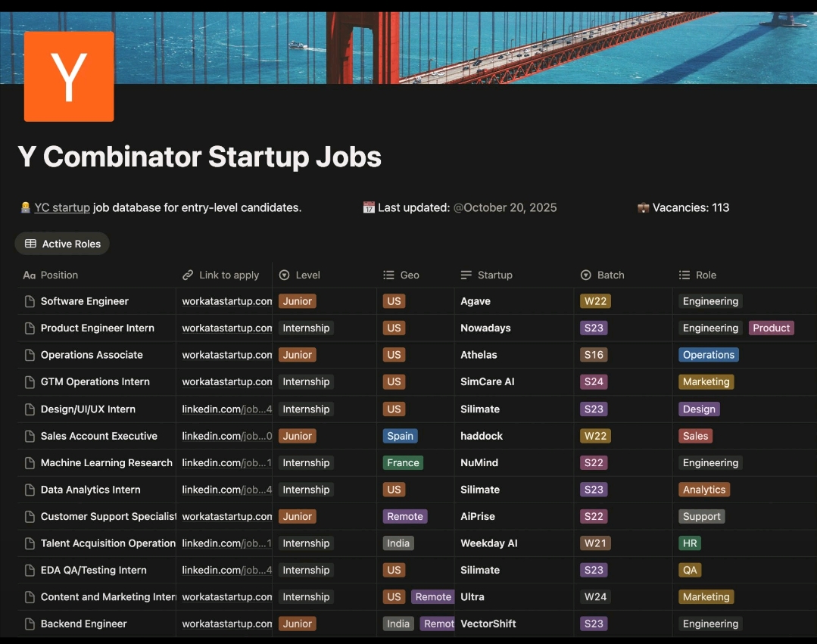Click the orange Junior tag for Sales Account Executive
The image size is (817, 644).
click(x=298, y=436)
